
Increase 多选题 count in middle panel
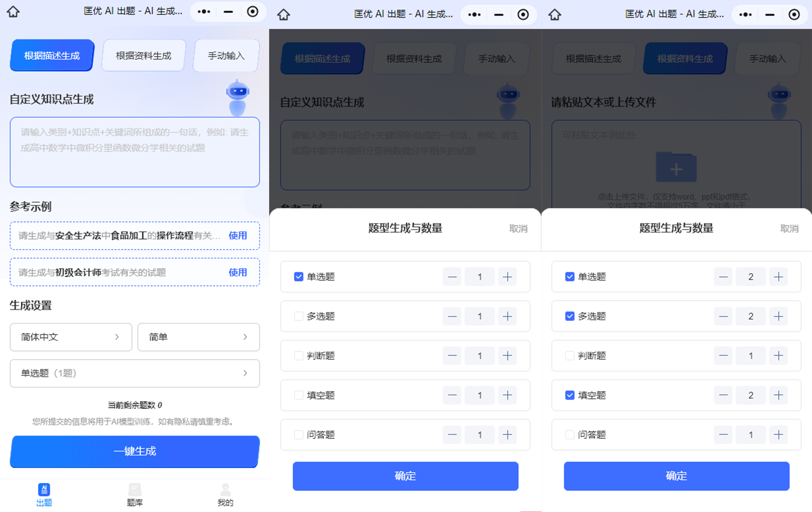point(507,316)
